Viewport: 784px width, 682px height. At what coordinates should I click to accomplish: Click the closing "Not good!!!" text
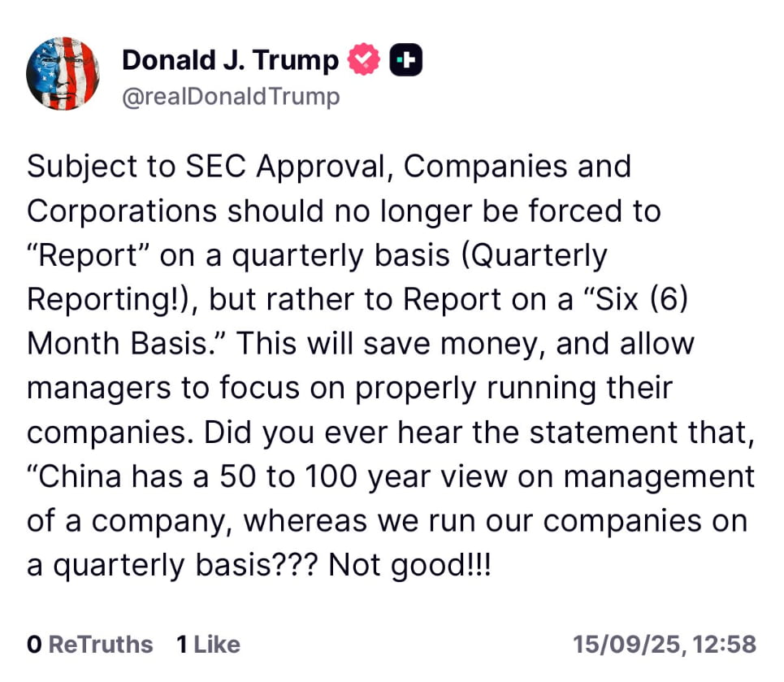(x=409, y=565)
